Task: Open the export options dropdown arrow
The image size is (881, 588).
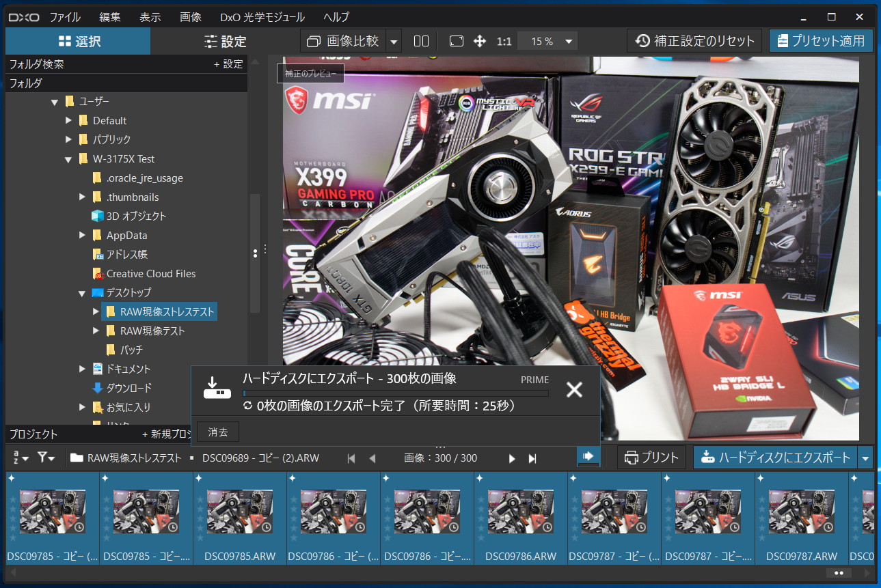Action: [866, 458]
